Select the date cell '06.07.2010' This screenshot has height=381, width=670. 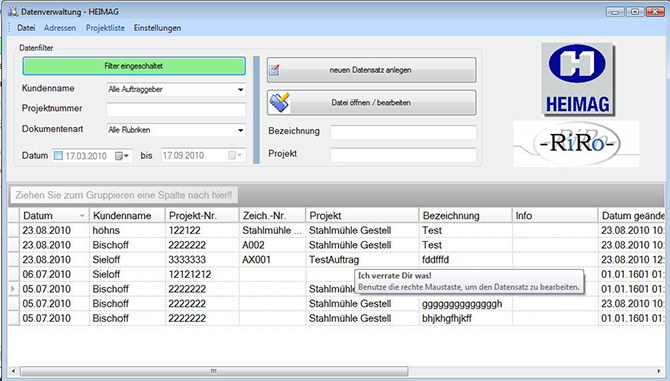[54, 274]
